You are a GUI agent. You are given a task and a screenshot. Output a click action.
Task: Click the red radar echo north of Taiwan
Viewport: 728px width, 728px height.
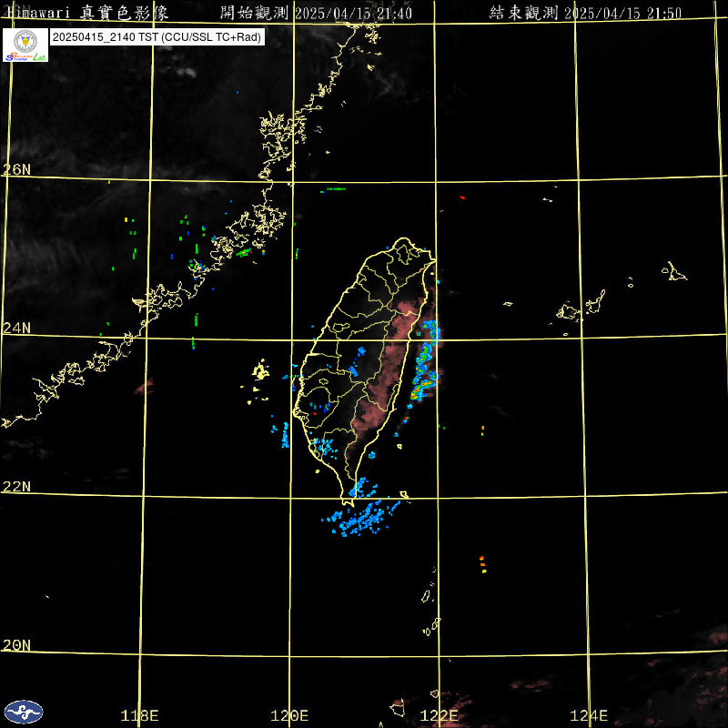(462, 197)
